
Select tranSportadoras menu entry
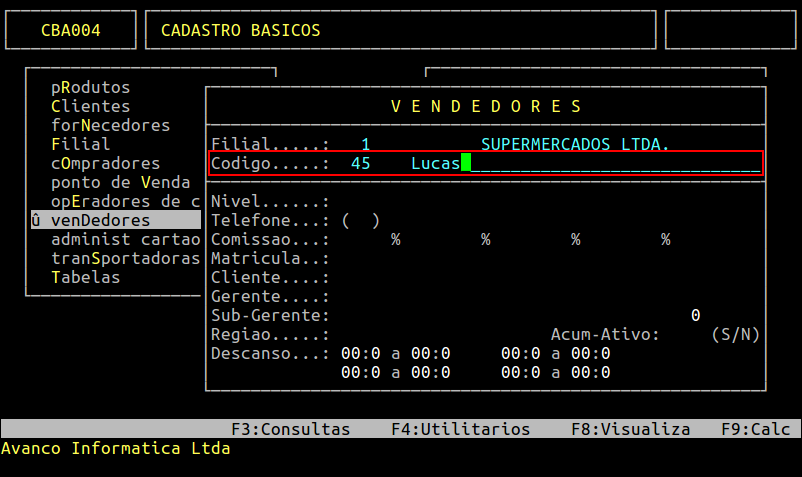point(125,258)
